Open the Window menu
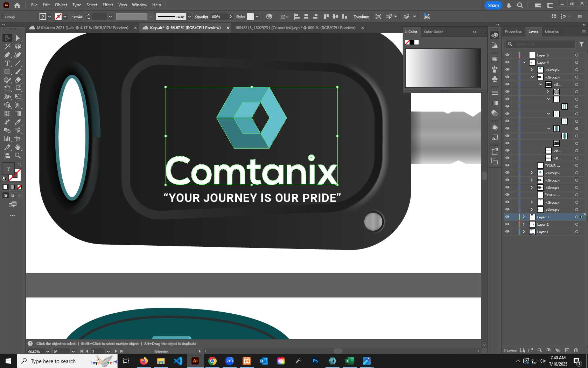Image resolution: width=588 pixels, height=368 pixels. (x=139, y=5)
